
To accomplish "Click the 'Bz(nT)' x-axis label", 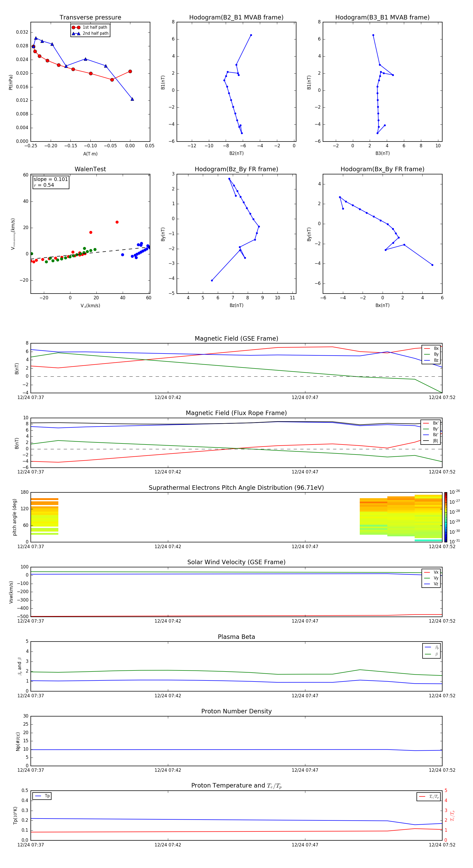I will point(236,305).
